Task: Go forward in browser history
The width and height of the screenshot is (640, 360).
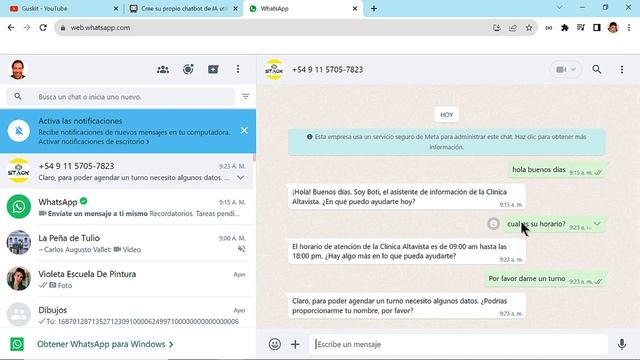Action: click(x=27, y=27)
